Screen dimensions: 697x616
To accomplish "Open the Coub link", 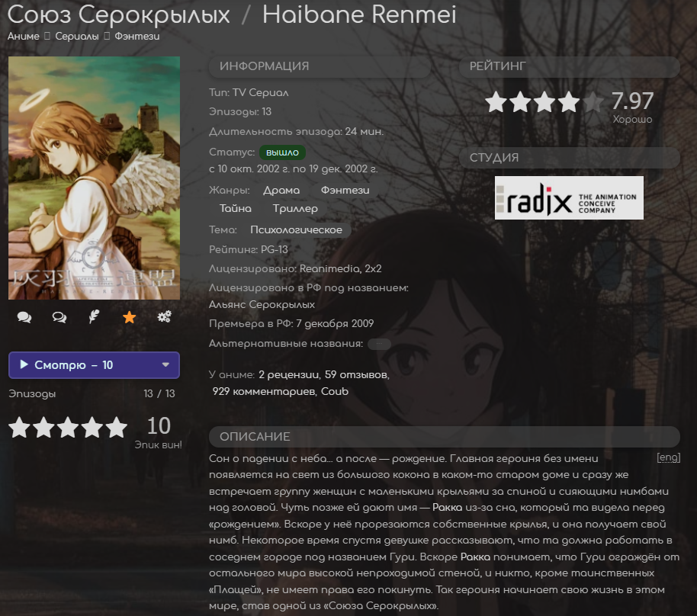I will click(335, 392).
